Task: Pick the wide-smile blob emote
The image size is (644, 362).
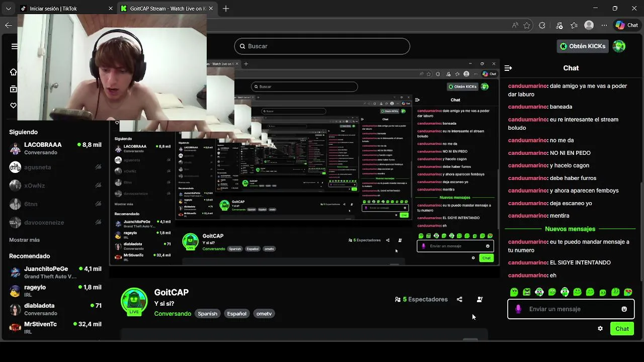Action: (578, 292)
